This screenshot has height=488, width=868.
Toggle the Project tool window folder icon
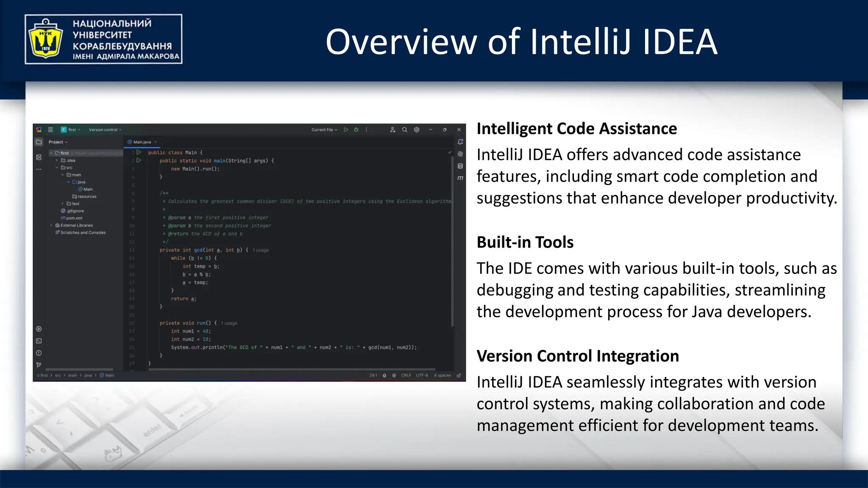pos(39,142)
